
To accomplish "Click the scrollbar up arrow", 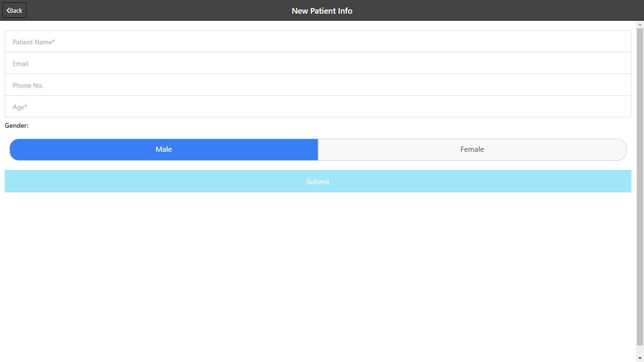I will point(640,24).
